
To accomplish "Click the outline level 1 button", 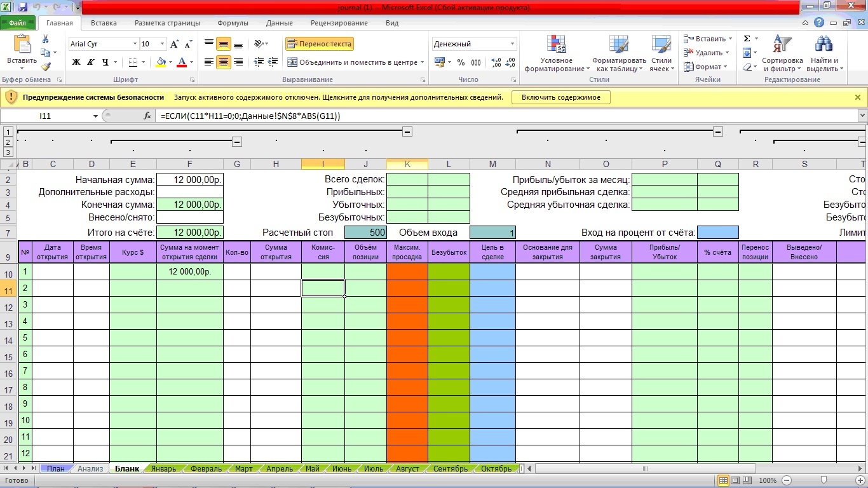I will pyautogui.click(x=8, y=132).
